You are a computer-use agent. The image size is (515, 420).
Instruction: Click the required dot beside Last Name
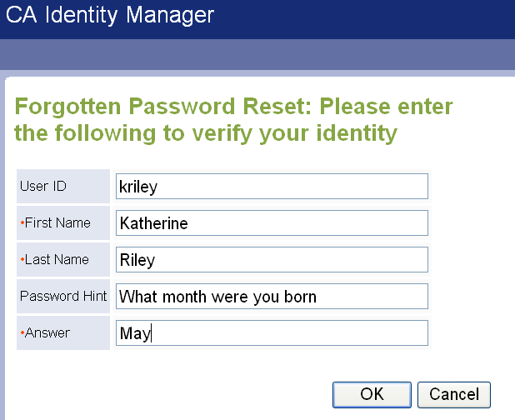(22, 260)
